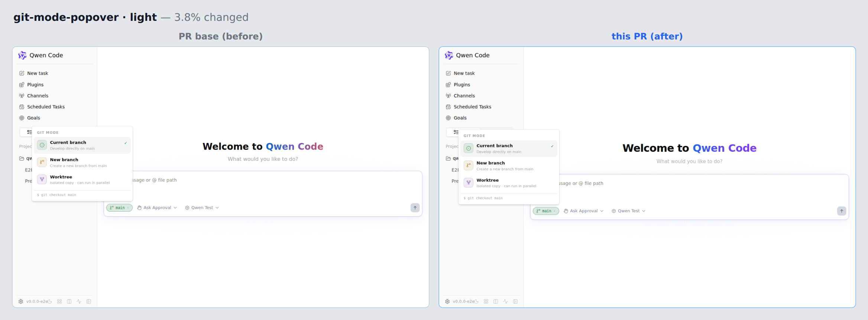Open Scheduled Tasks in the after panel sidebar

pyautogui.click(x=482, y=107)
